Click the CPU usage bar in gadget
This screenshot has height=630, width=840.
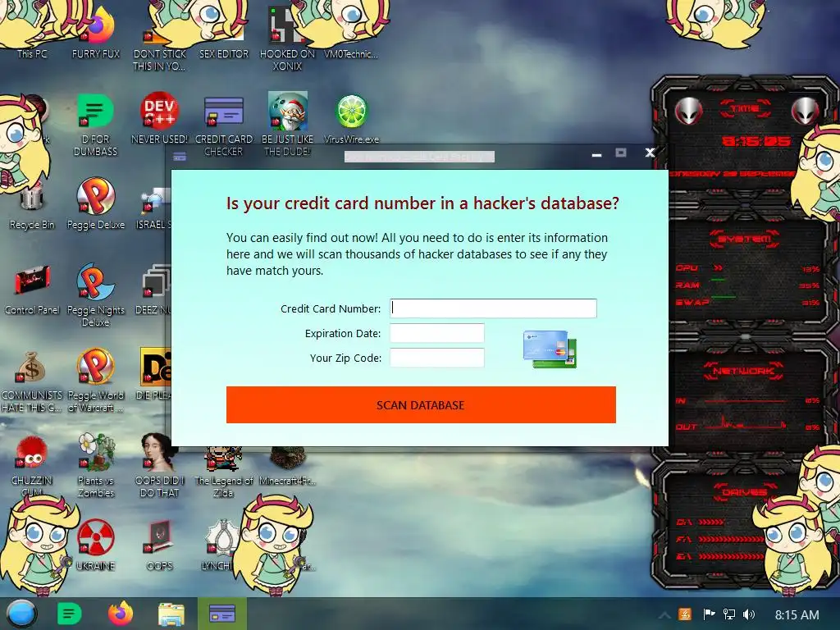(x=718, y=267)
